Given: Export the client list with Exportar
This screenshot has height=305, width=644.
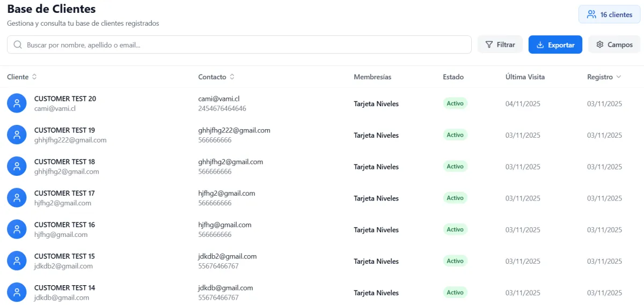Looking at the screenshot, I should tap(555, 45).
